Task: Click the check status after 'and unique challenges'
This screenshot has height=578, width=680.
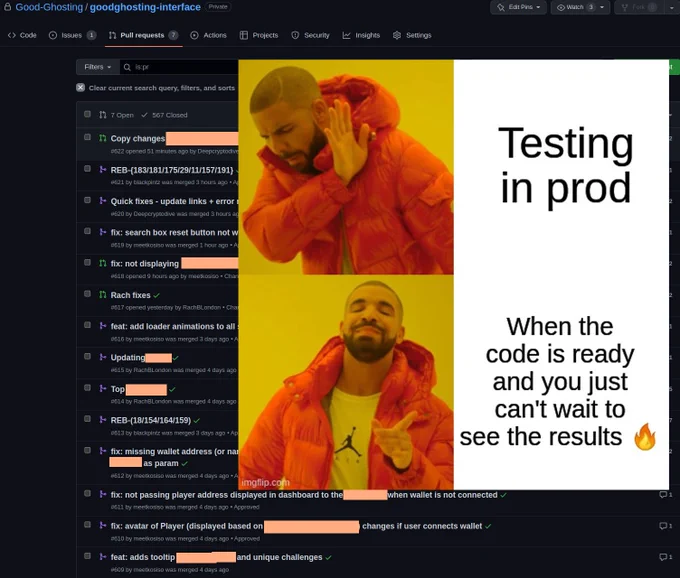Action: coord(328,558)
